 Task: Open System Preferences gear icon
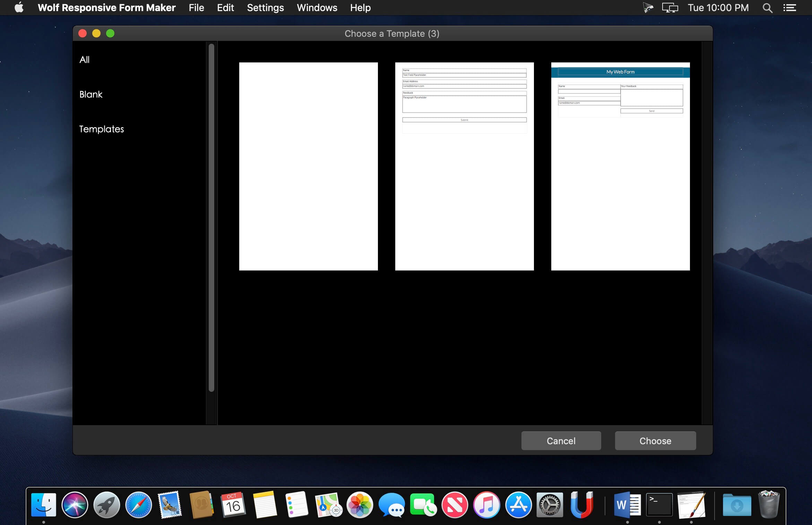pos(550,505)
